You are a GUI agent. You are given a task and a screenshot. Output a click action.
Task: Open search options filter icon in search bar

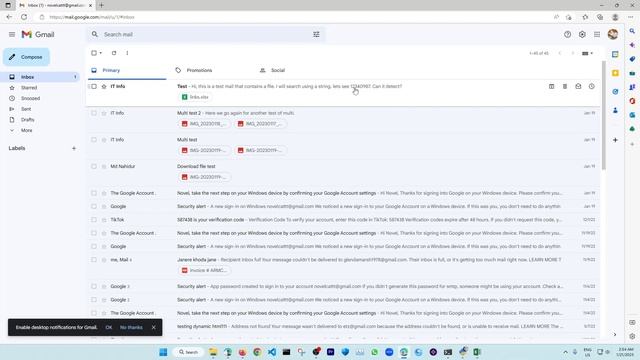point(316,35)
